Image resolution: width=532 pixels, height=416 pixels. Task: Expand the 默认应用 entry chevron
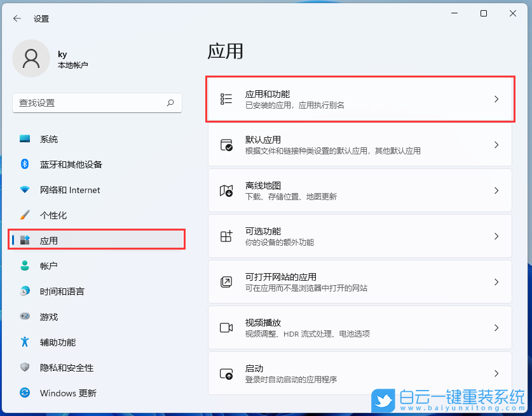coord(496,145)
